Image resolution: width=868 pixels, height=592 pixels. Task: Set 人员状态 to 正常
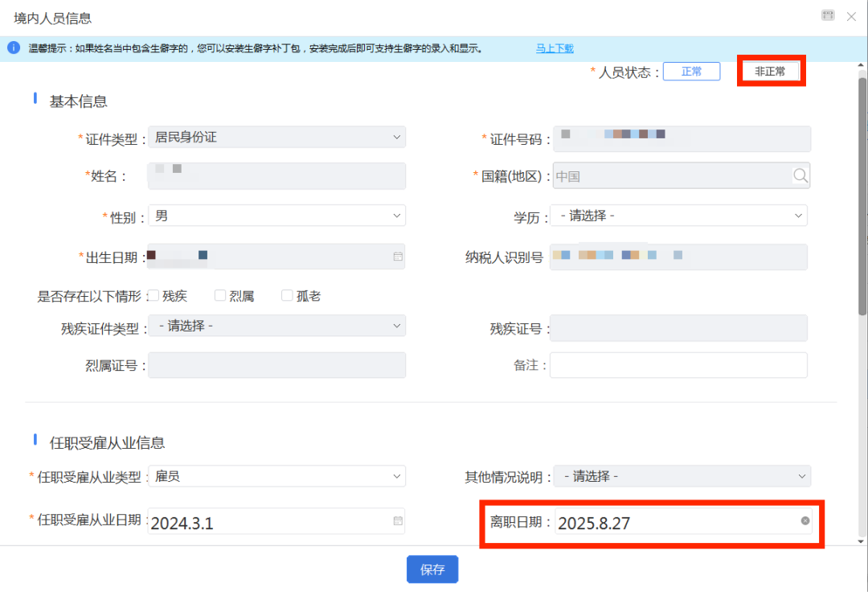[691, 72]
